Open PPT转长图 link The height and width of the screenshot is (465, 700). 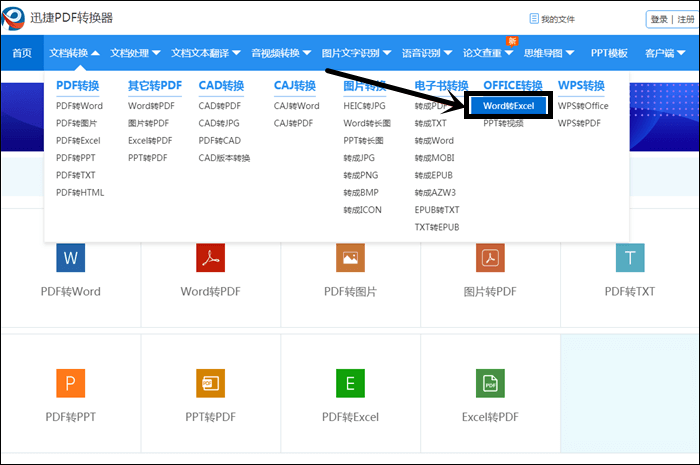pos(363,141)
